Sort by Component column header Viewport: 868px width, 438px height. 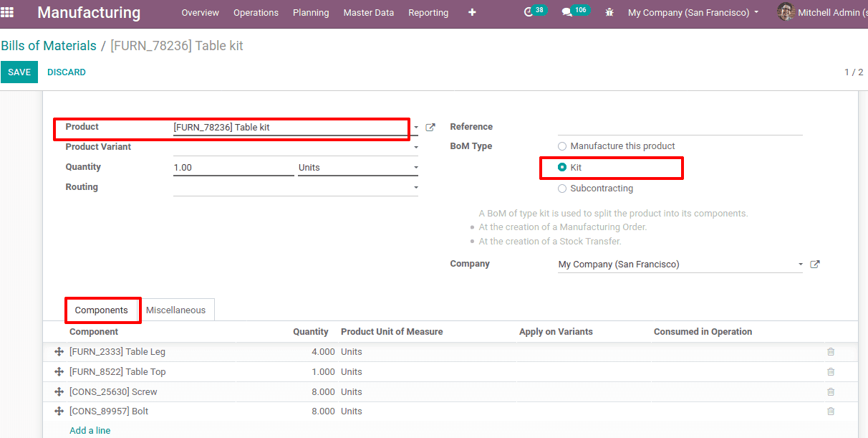pos(94,332)
